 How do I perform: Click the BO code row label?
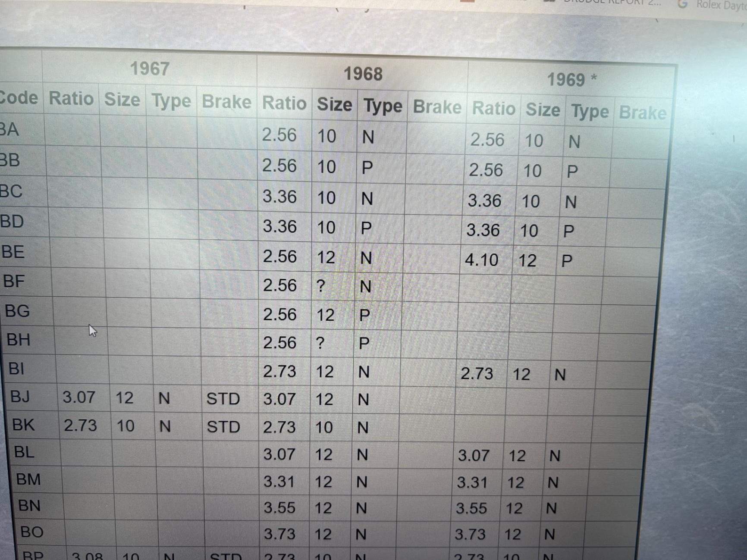31,532
